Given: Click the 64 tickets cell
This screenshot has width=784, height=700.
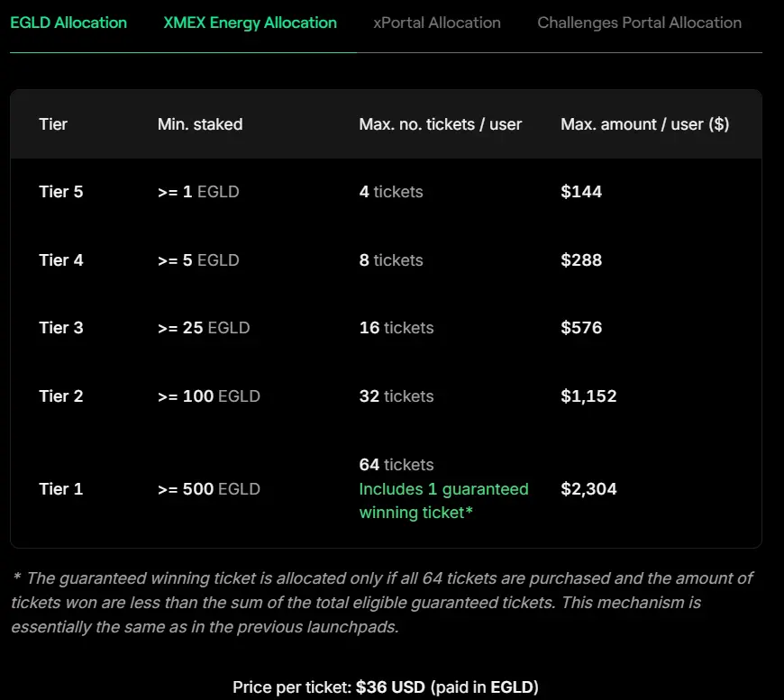Looking at the screenshot, I should click(x=397, y=465).
